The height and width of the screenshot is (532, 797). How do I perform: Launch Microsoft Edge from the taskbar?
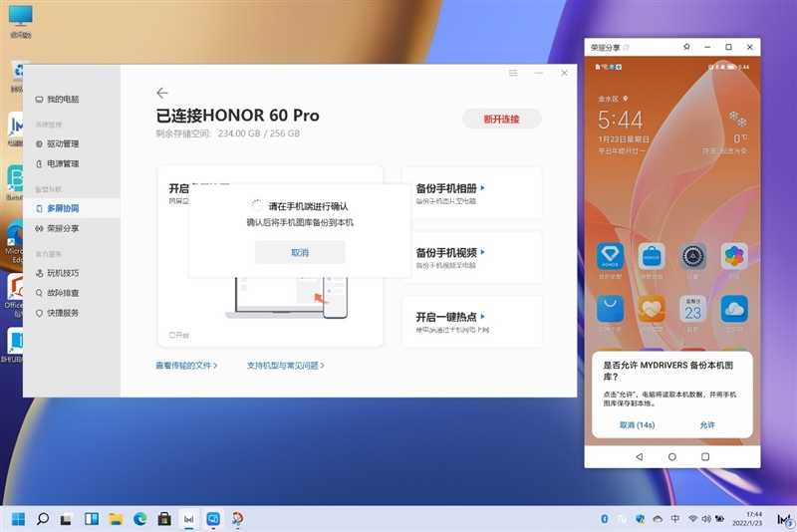[x=139, y=519]
